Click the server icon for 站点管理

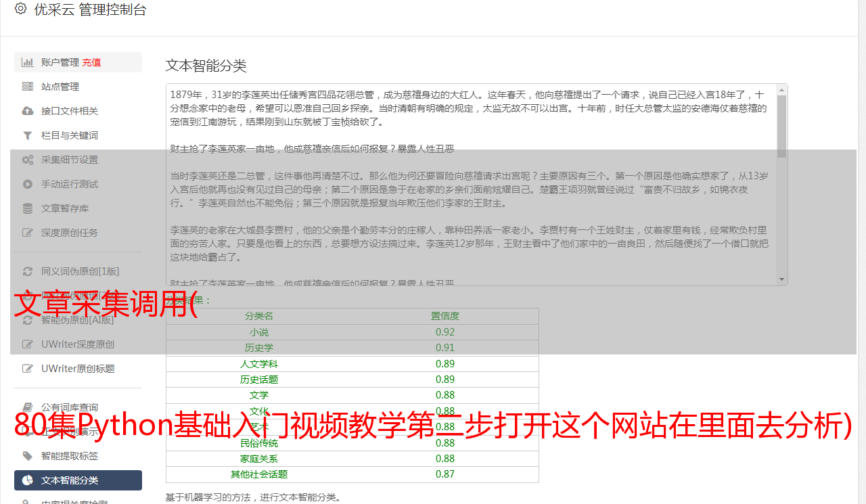coord(28,87)
